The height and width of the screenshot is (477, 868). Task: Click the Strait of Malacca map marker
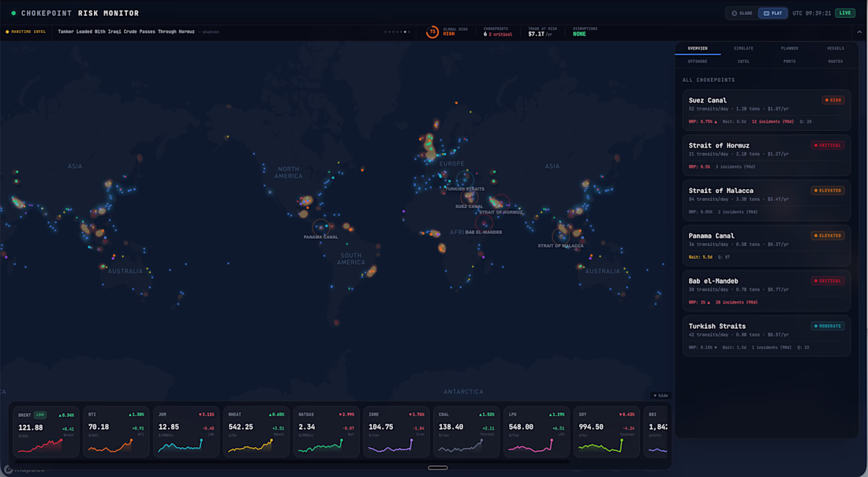[561, 237]
